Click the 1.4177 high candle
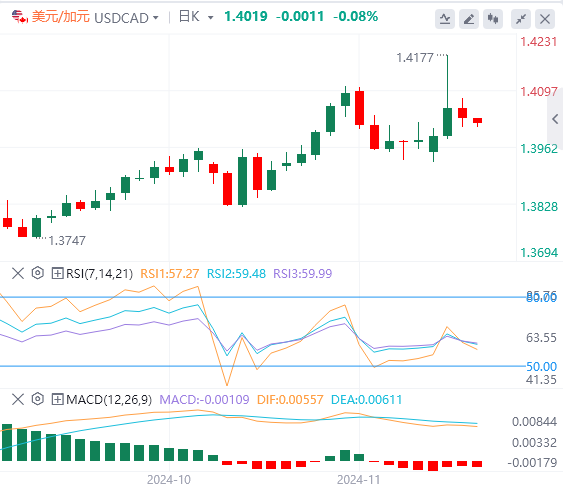The width and height of the screenshot is (563, 491). (x=447, y=97)
